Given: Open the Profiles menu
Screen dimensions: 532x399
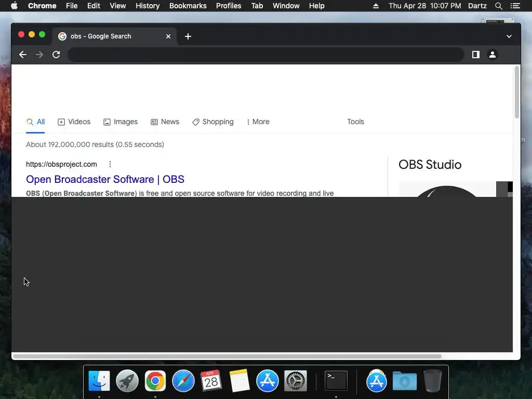Looking at the screenshot, I should (229, 6).
